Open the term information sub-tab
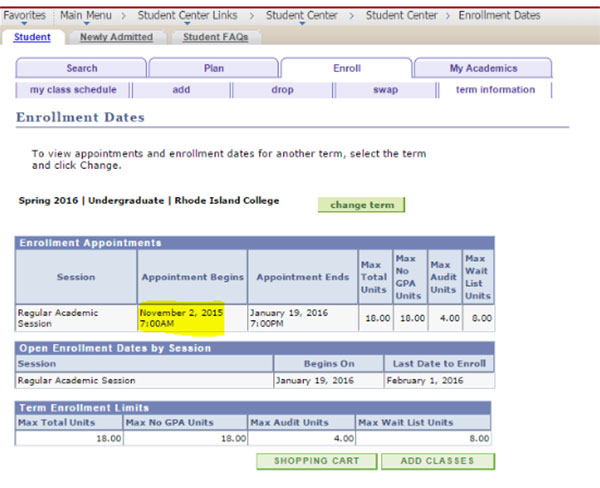Screen dimensions: 600x488 coord(494,90)
